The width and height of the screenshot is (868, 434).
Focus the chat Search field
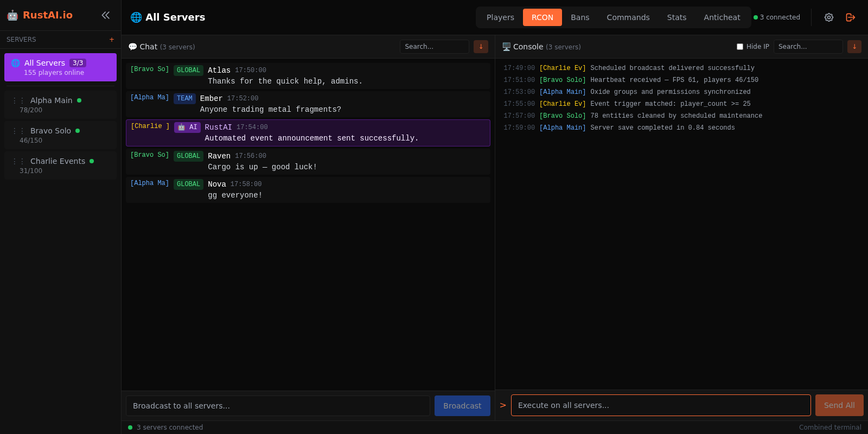point(435,47)
